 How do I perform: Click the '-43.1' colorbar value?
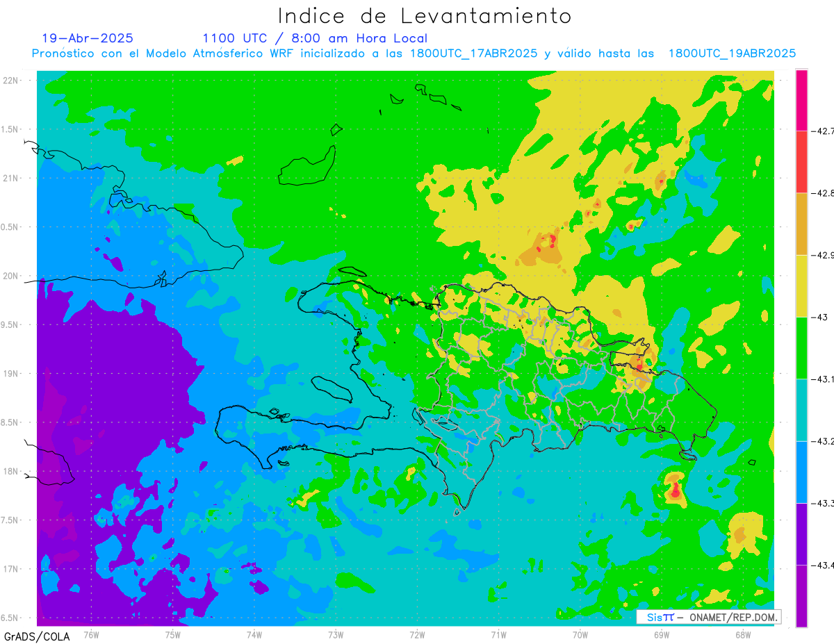click(823, 379)
